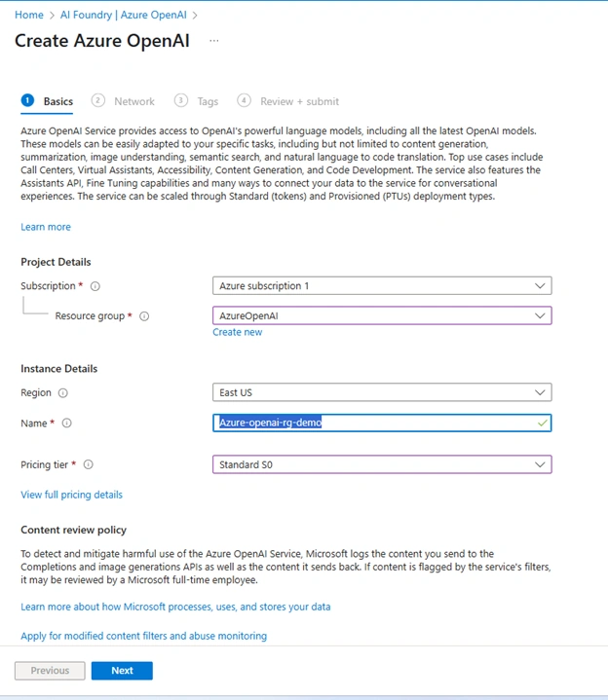Click the step 4 circle for Review + submit
The width and height of the screenshot is (608, 700).
point(244,100)
